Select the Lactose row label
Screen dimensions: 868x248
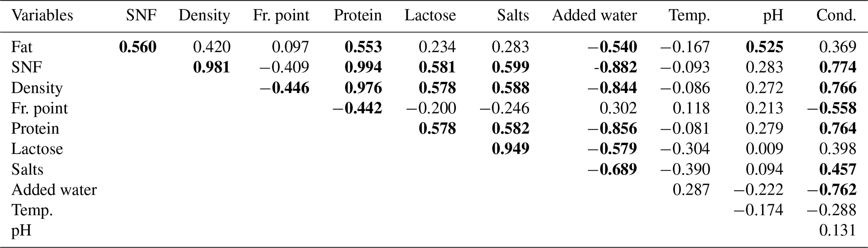tap(37, 149)
